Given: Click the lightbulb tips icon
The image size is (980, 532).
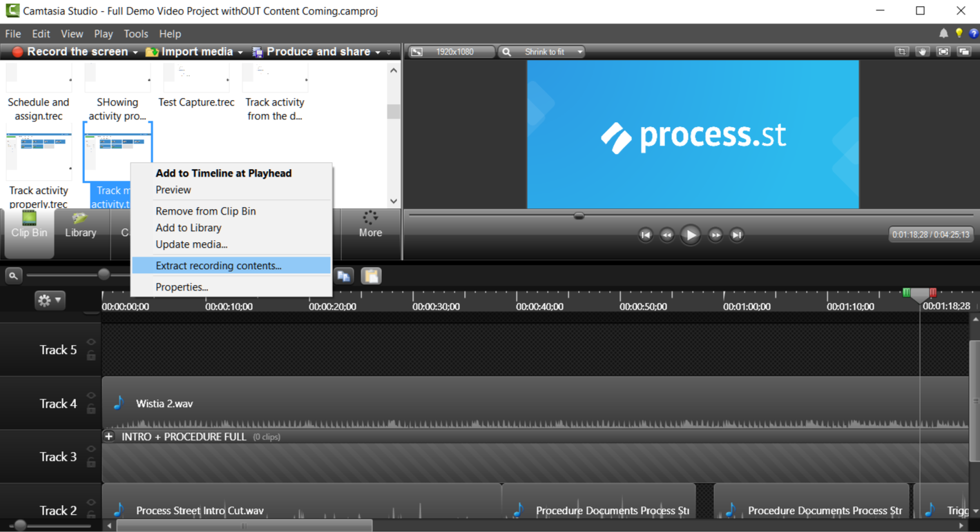Looking at the screenshot, I should 959,33.
